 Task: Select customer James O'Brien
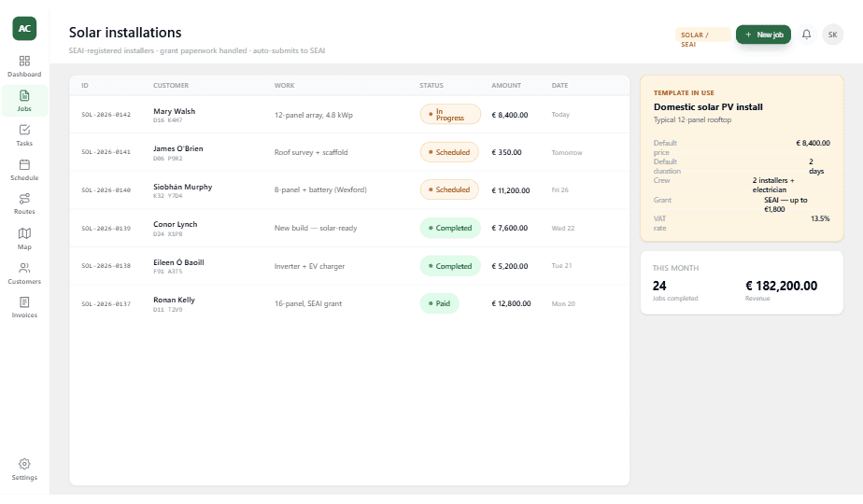pyautogui.click(x=177, y=148)
